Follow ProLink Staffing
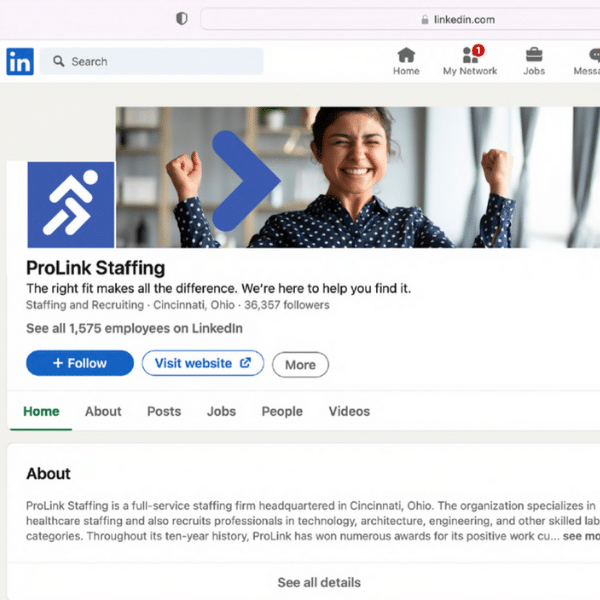This screenshot has width=600, height=600. 80,363
